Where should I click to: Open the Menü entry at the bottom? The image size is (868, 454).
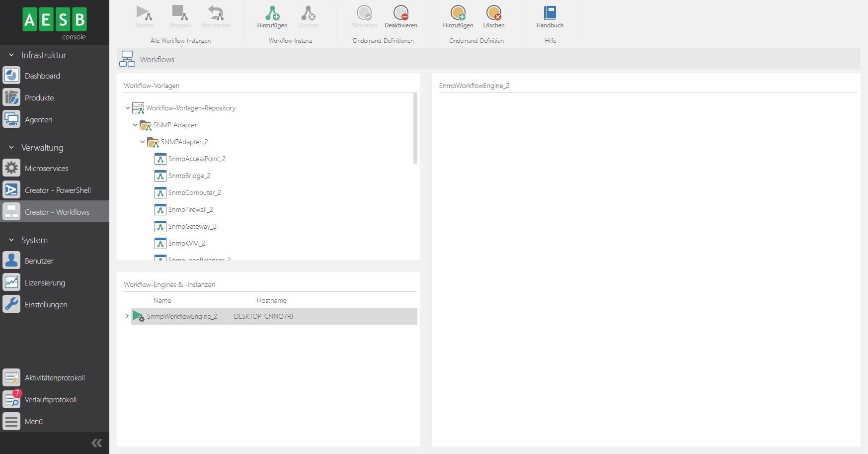[x=33, y=421]
